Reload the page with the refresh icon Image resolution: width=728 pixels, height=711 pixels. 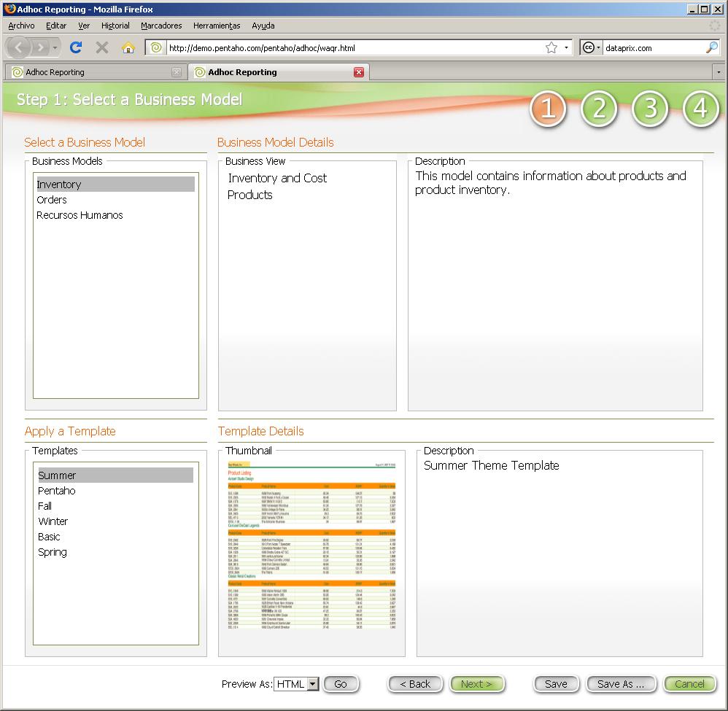point(76,47)
